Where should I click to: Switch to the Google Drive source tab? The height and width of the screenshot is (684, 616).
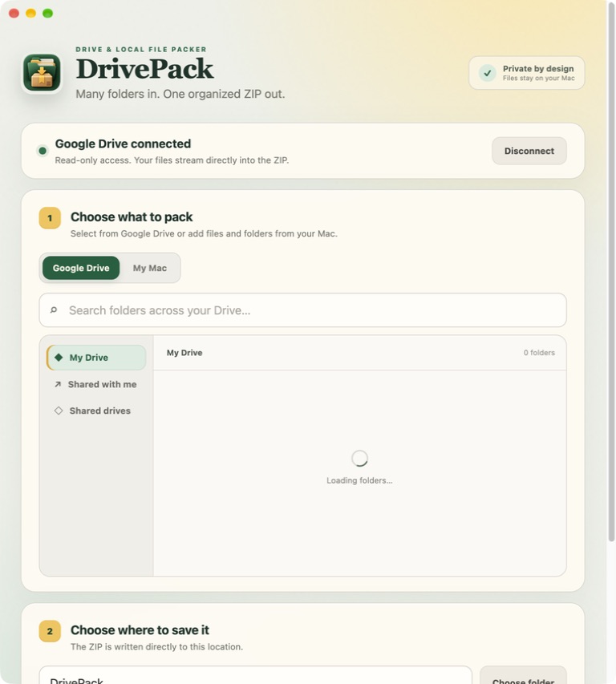[81, 268]
